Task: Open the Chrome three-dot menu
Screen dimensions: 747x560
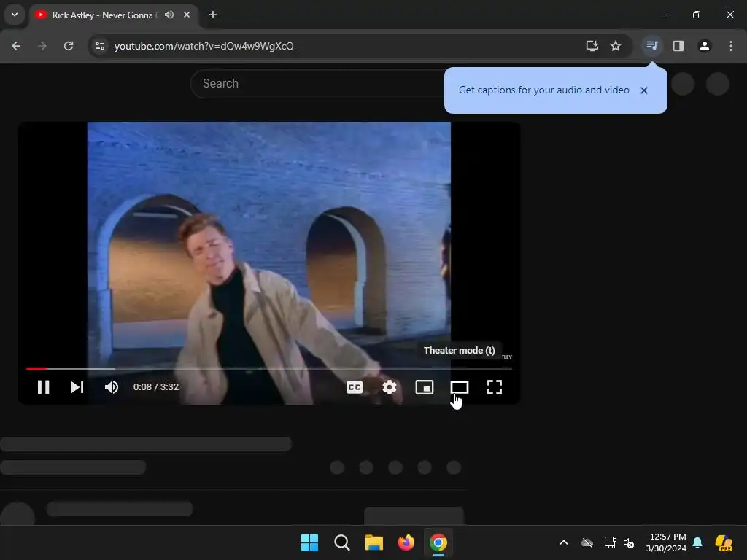Action: click(x=731, y=46)
